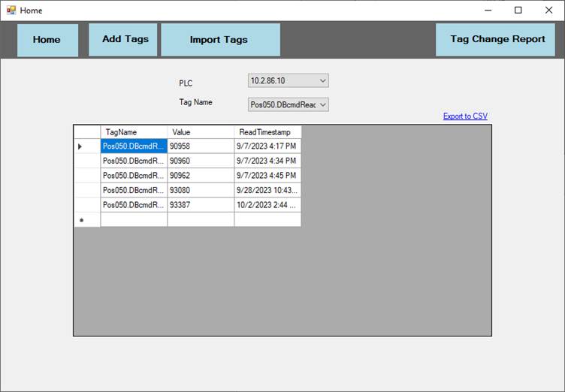Click the app icon in title bar

pyautogui.click(x=11, y=11)
